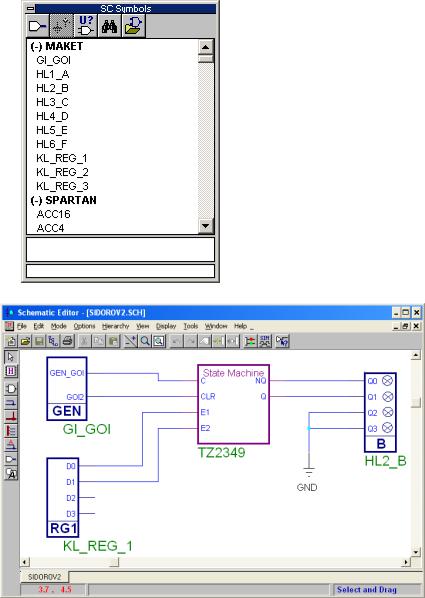
Task: Click the symbol list down scroll arrow
Action: pos(205,226)
